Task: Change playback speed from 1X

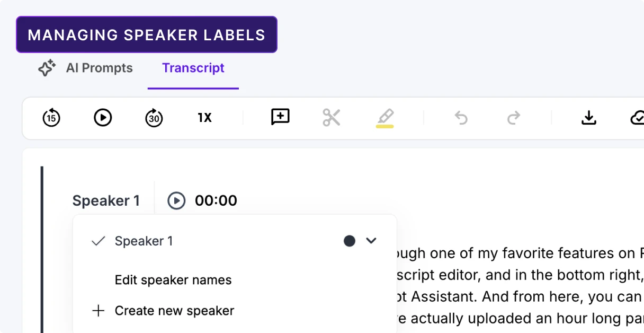Action: click(204, 118)
